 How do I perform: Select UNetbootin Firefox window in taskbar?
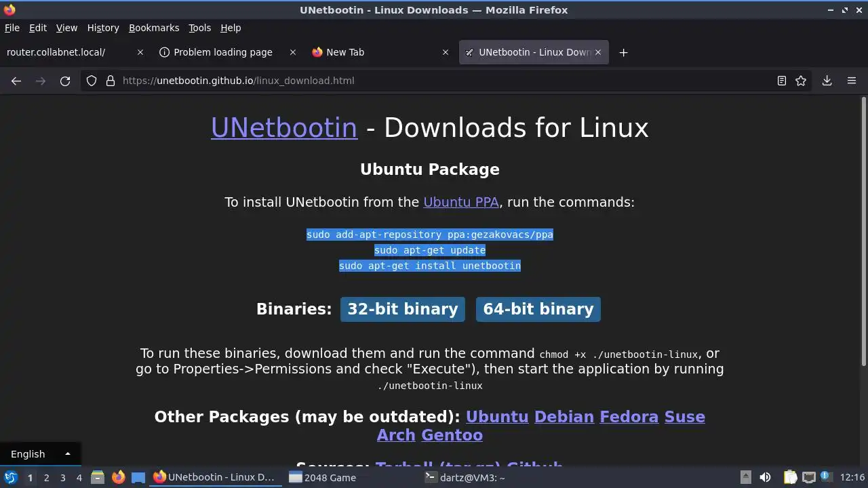[216, 477]
